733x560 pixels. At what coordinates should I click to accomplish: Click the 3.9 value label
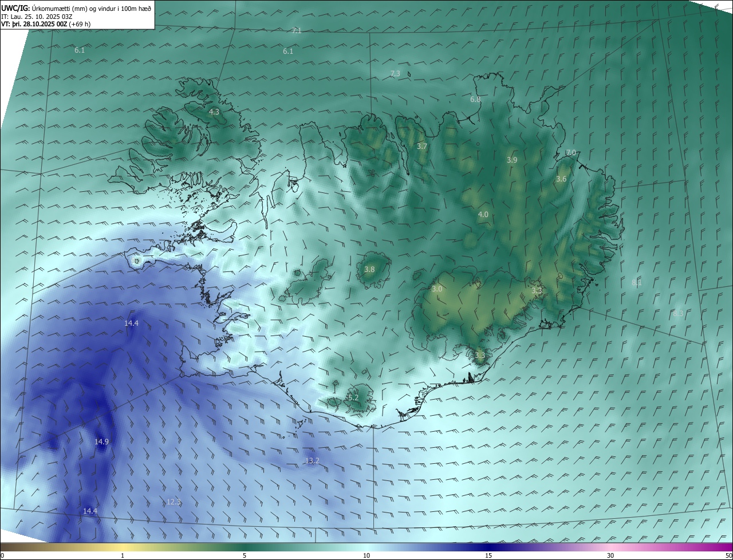pyautogui.click(x=512, y=160)
